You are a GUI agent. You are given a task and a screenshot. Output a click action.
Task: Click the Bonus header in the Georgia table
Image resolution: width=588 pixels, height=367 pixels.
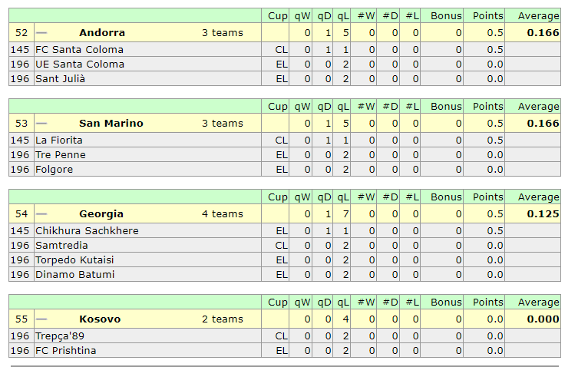click(446, 197)
